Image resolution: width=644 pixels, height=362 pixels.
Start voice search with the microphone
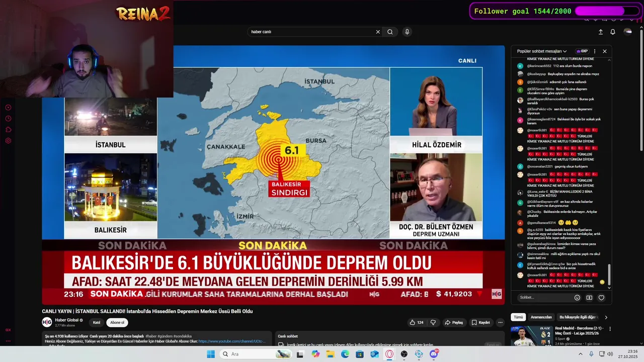[x=407, y=32]
